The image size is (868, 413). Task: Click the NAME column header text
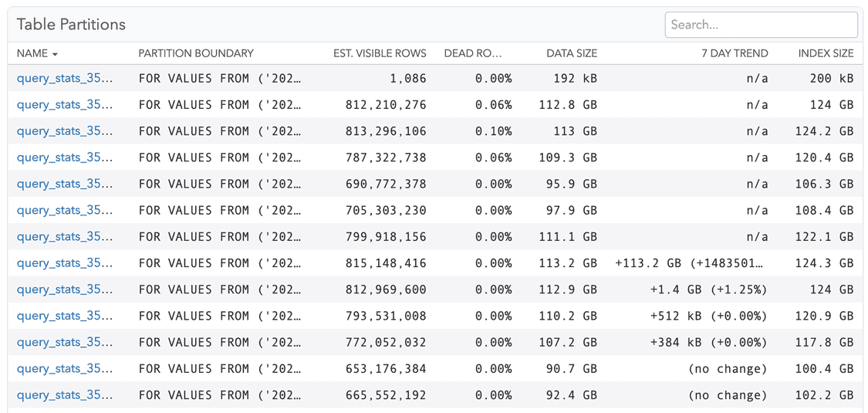tap(32, 54)
